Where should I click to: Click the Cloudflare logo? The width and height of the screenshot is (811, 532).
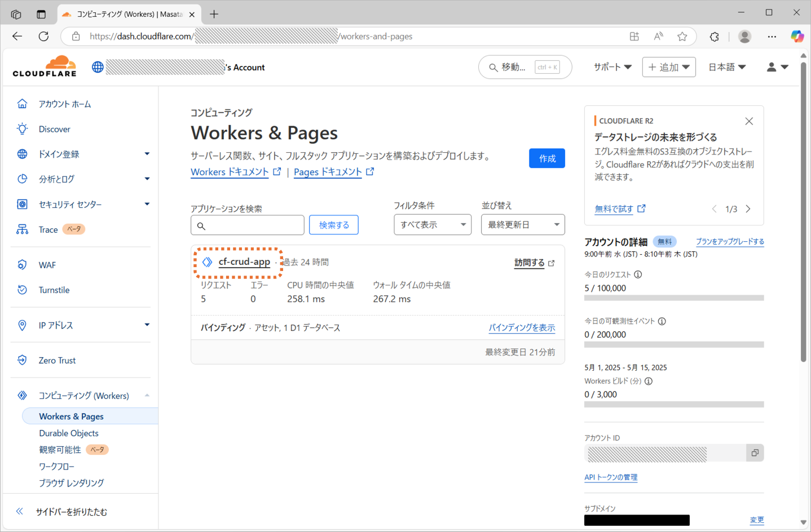click(x=45, y=66)
